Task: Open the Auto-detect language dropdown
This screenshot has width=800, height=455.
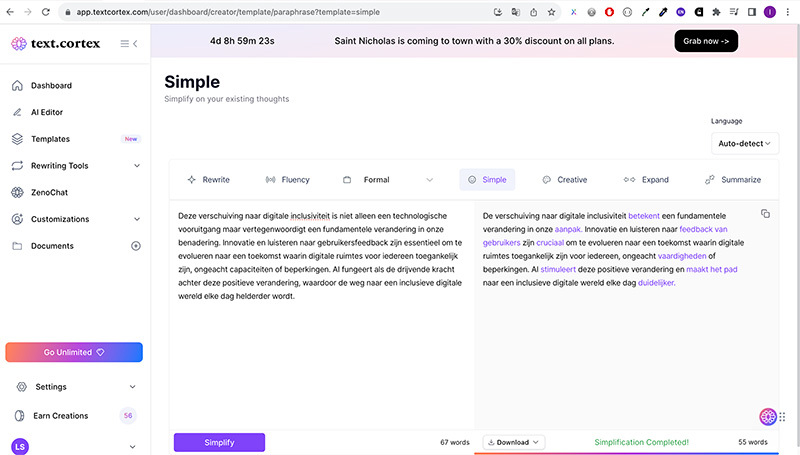Action: [745, 143]
